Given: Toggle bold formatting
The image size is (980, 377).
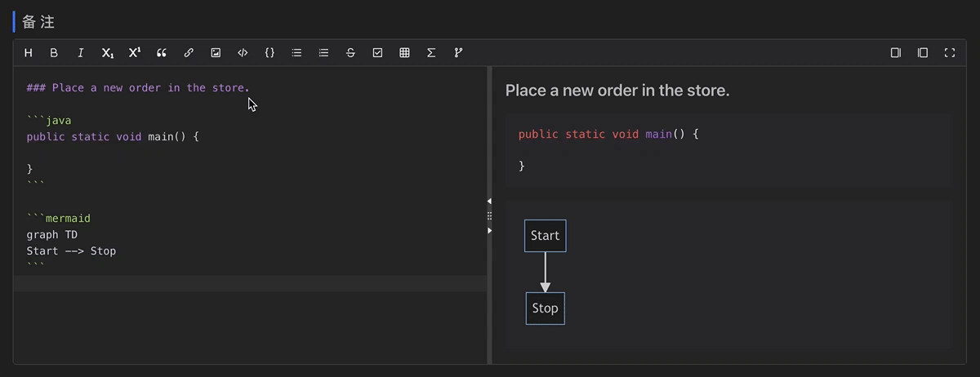Looking at the screenshot, I should pyautogui.click(x=54, y=53).
